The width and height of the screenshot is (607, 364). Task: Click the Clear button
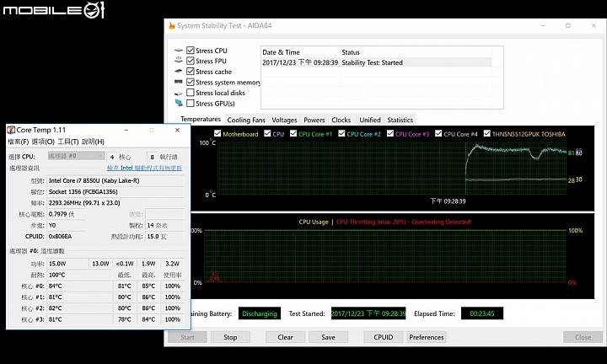coord(285,337)
